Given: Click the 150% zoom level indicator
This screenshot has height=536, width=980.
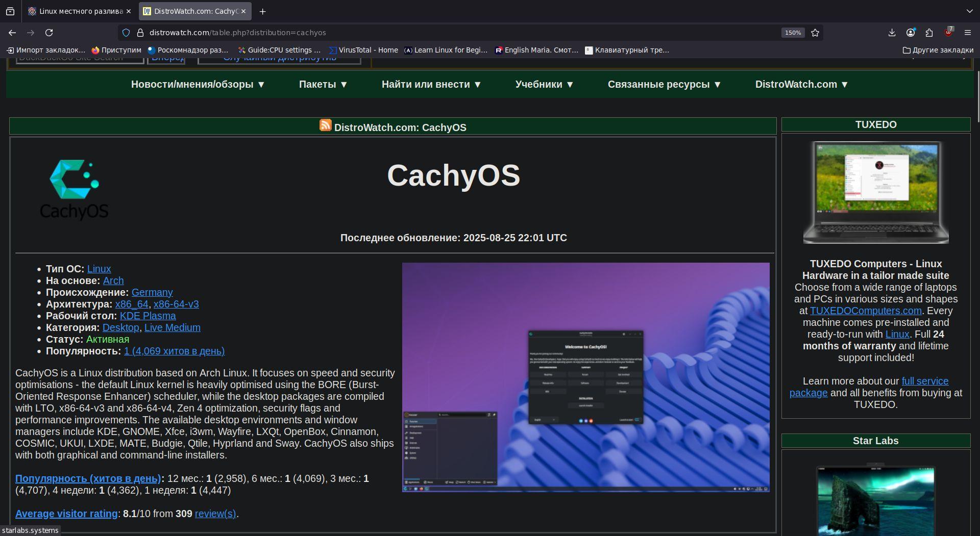Looking at the screenshot, I should tap(793, 33).
